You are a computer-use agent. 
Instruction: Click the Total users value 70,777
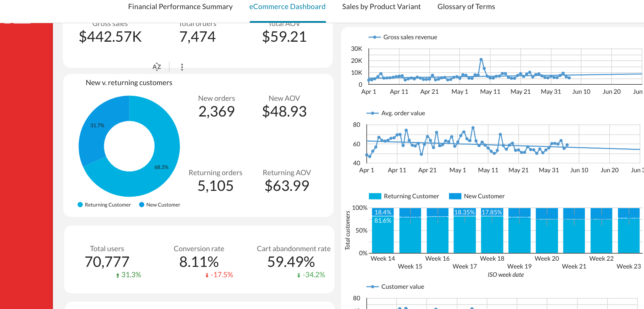[x=107, y=262]
